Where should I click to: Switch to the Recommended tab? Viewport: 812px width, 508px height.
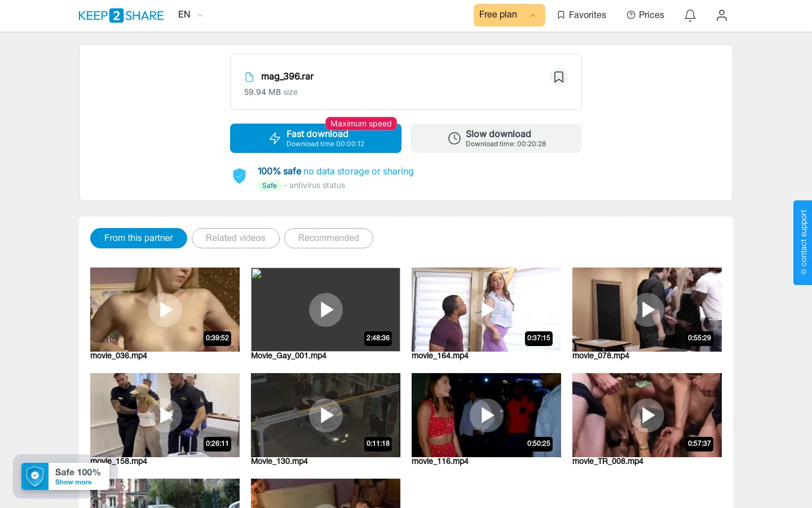tap(329, 238)
